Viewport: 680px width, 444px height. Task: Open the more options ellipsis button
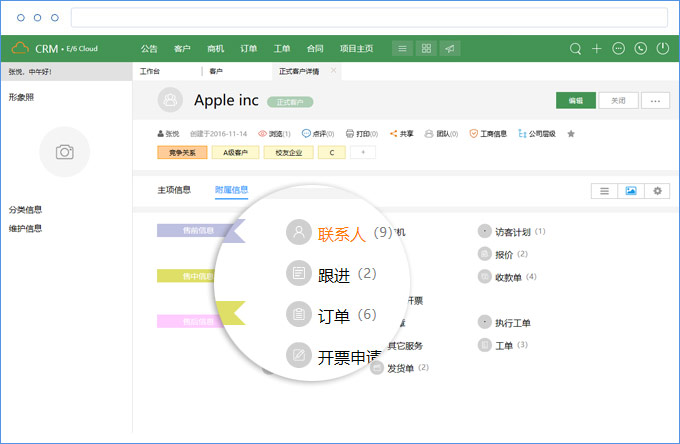(655, 100)
